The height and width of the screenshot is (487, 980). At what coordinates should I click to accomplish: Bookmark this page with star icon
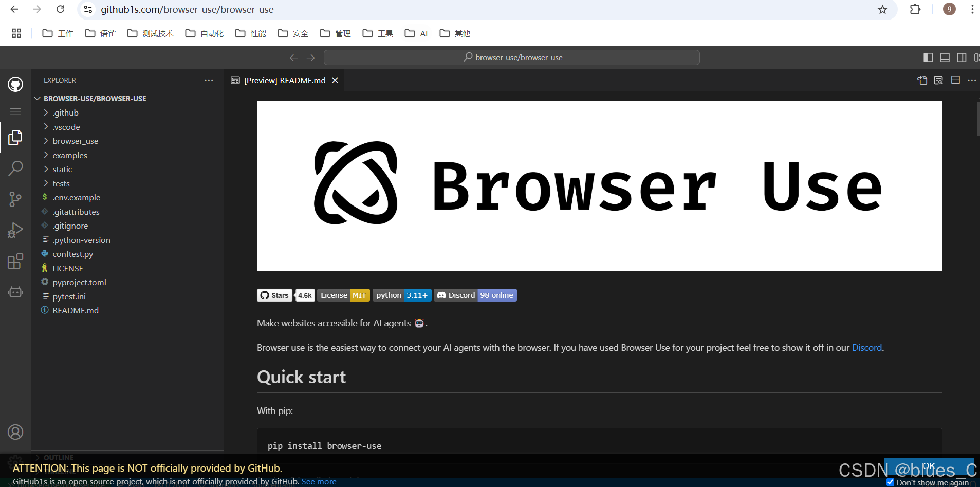click(882, 9)
